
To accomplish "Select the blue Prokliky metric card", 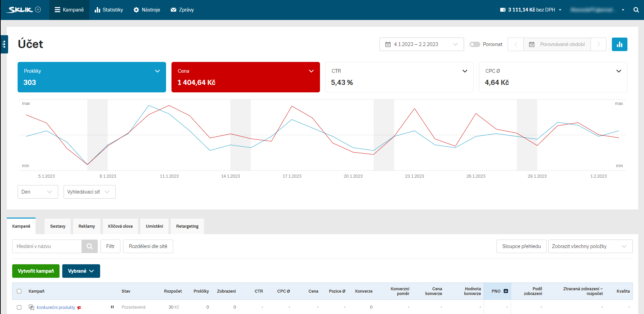I will [92, 77].
